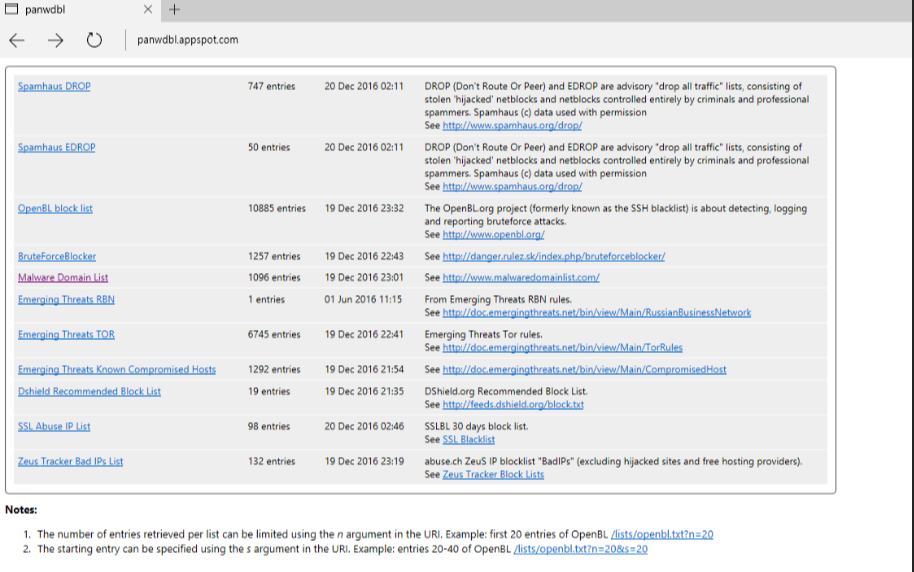Screen dimensions: 914x572
Task: Open the emergingthreats CompromisedHost documentation link
Action: click(x=585, y=370)
